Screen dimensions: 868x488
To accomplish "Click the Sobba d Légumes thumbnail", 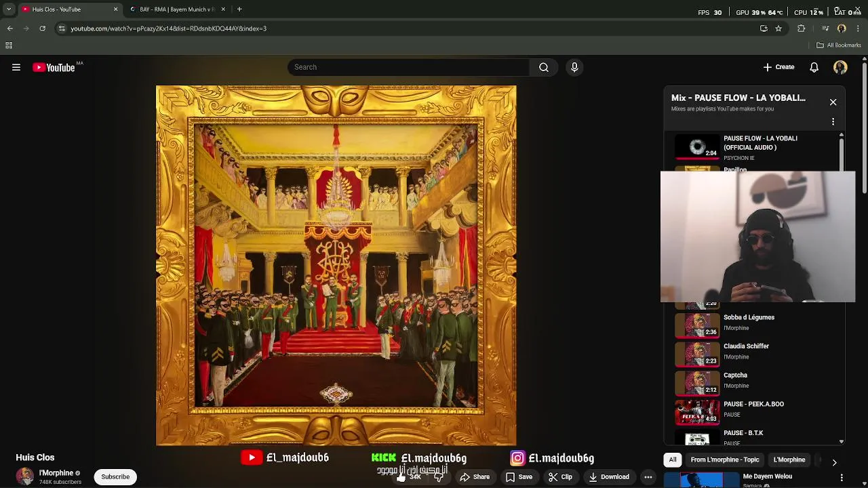I will [697, 325].
